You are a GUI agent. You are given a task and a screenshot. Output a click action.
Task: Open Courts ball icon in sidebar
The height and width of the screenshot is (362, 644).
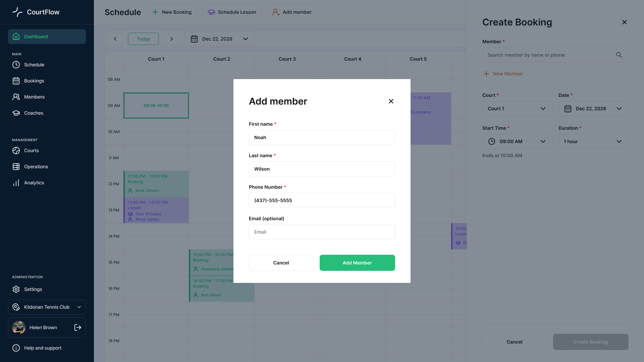click(16, 150)
